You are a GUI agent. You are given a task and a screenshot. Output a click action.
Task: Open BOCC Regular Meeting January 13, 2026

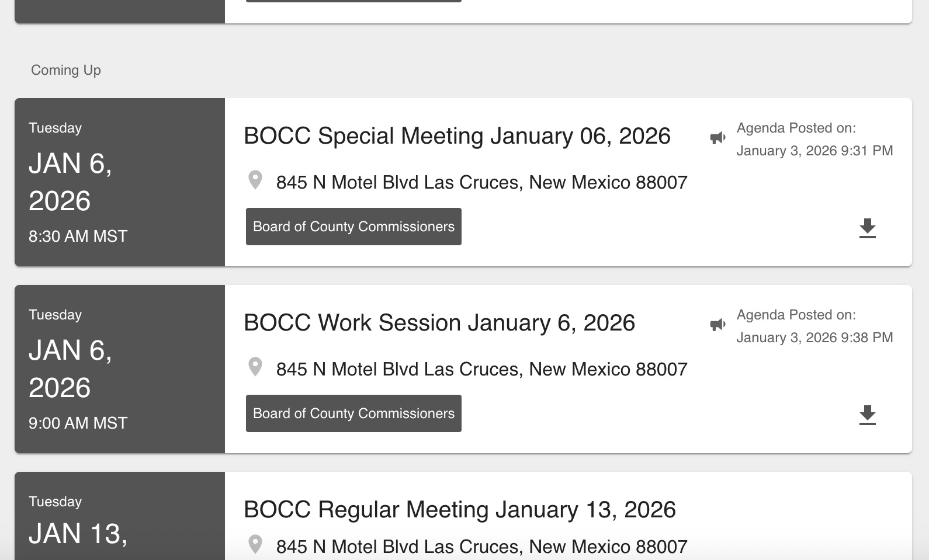459,510
